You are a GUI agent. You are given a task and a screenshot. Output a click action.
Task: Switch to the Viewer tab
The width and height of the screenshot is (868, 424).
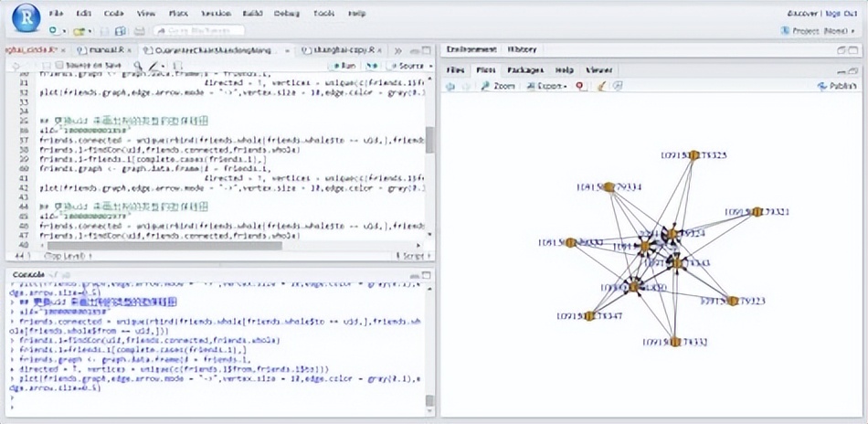pyautogui.click(x=599, y=70)
